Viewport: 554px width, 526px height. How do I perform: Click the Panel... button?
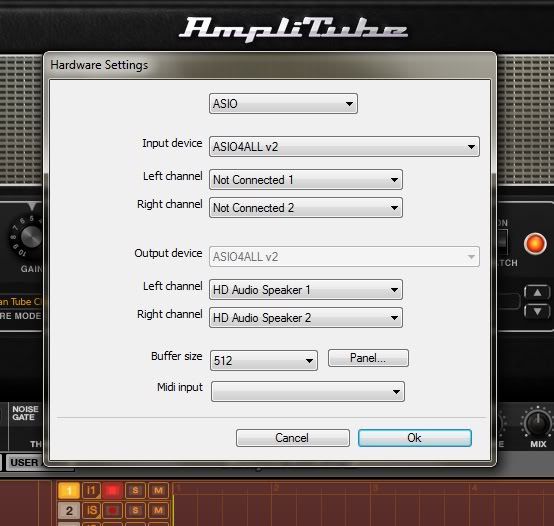coord(368,358)
